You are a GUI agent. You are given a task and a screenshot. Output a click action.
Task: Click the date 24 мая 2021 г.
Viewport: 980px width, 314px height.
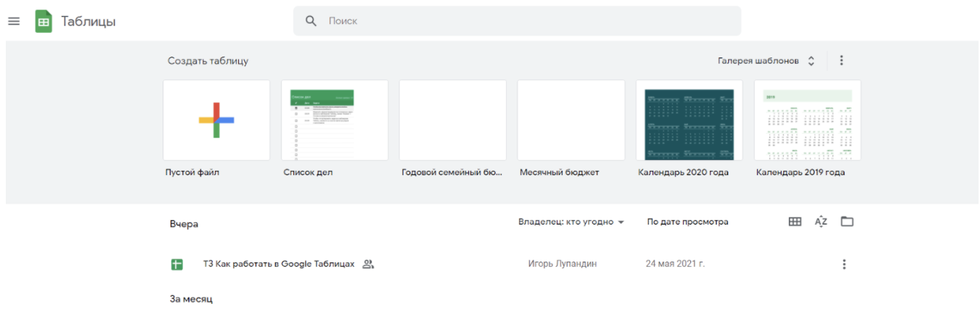675,264
